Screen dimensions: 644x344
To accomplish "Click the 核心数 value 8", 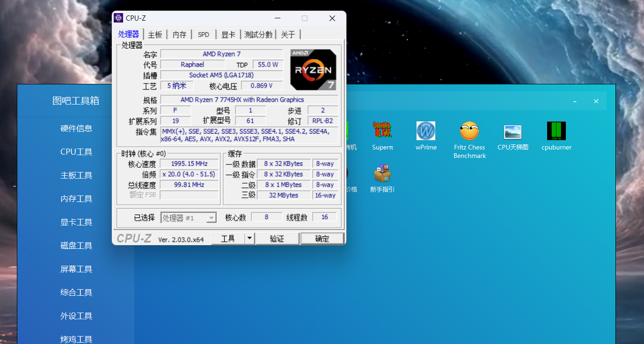I will [267, 217].
